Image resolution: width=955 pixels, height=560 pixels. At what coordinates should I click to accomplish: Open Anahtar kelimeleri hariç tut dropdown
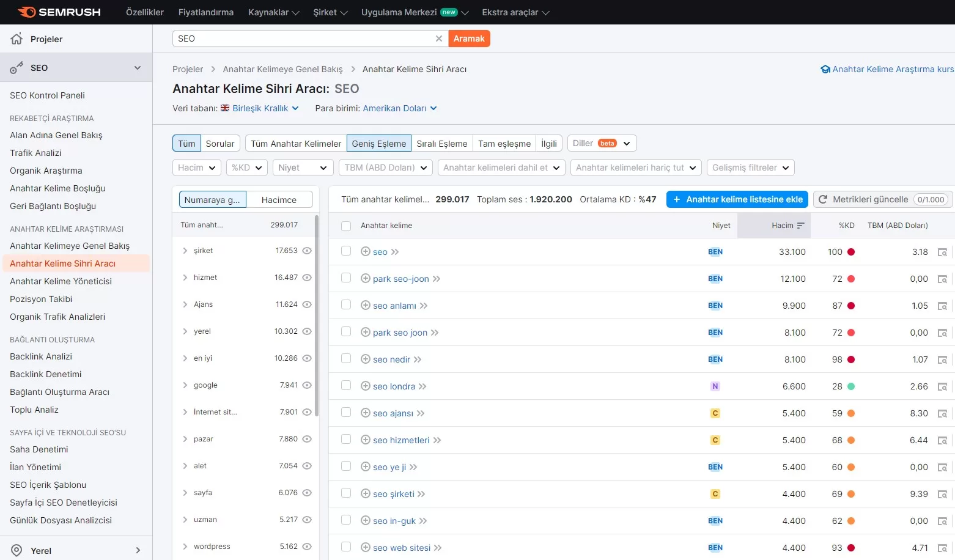click(x=636, y=168)
